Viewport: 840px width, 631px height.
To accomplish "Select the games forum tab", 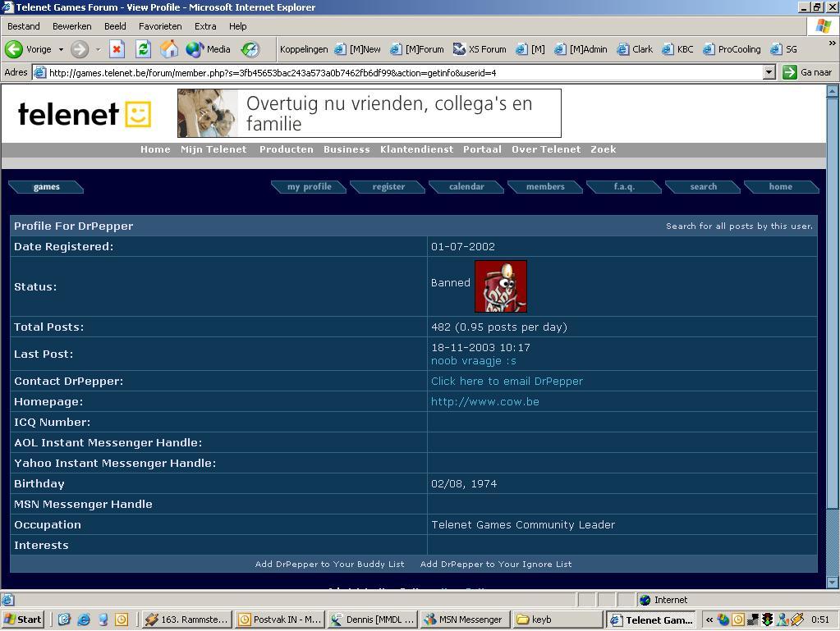I will pos(46,187).
